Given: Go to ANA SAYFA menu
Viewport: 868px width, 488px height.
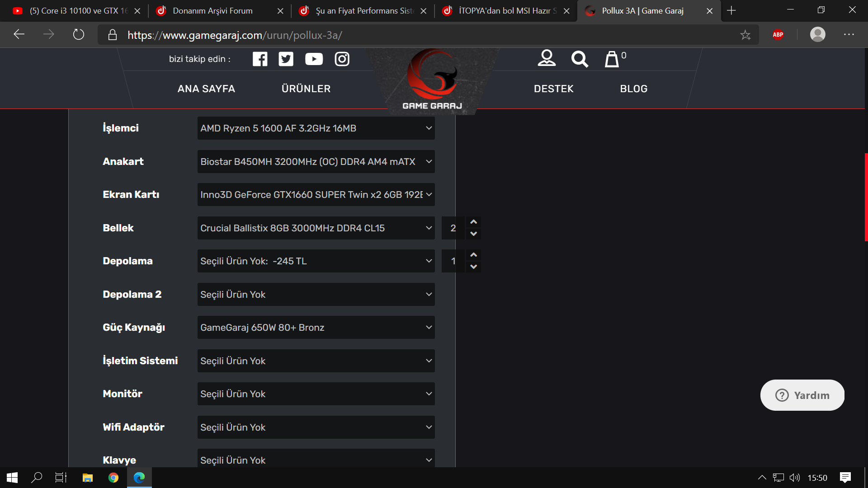Looking at the screenshot, I should [206, 89].
